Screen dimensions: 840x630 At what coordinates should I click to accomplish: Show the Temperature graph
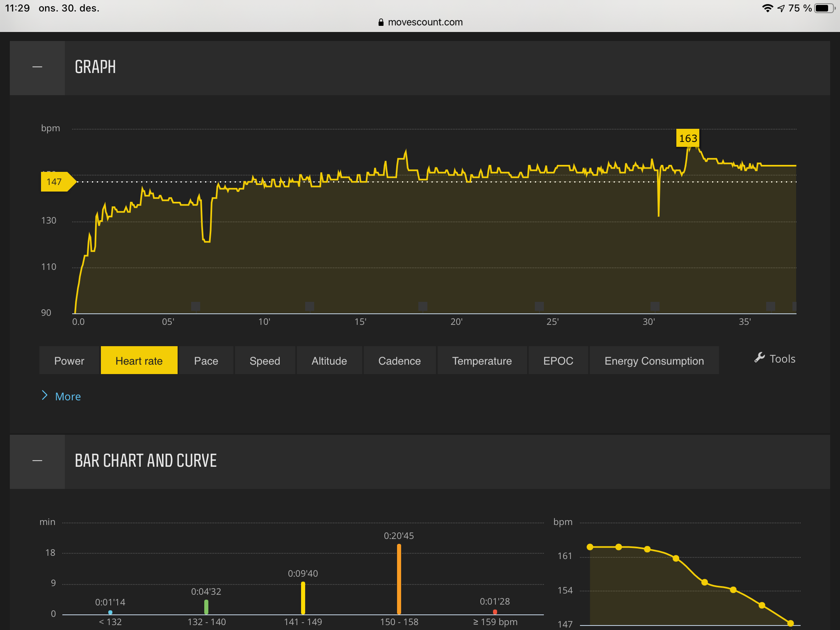(x=482, y=361)
